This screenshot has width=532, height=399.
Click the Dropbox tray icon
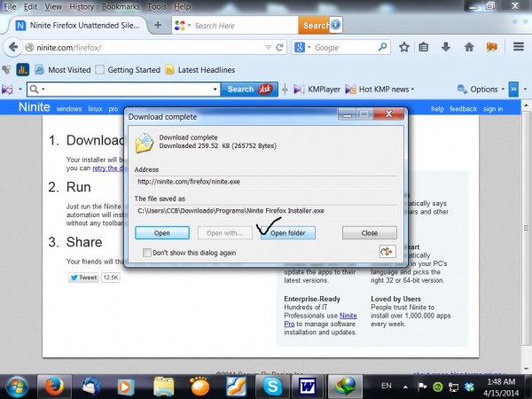click(x=470, y=386)
